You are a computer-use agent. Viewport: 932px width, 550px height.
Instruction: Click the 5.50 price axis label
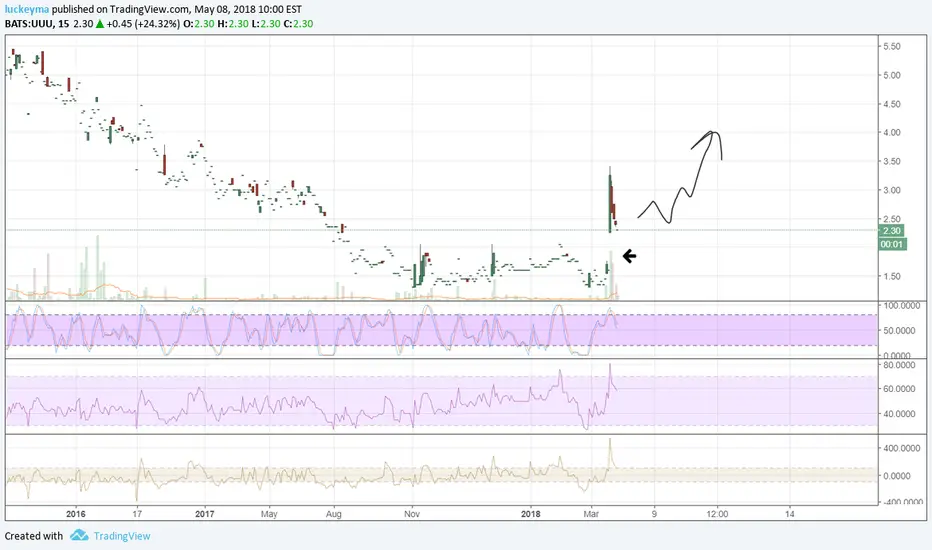pos(892,46)
